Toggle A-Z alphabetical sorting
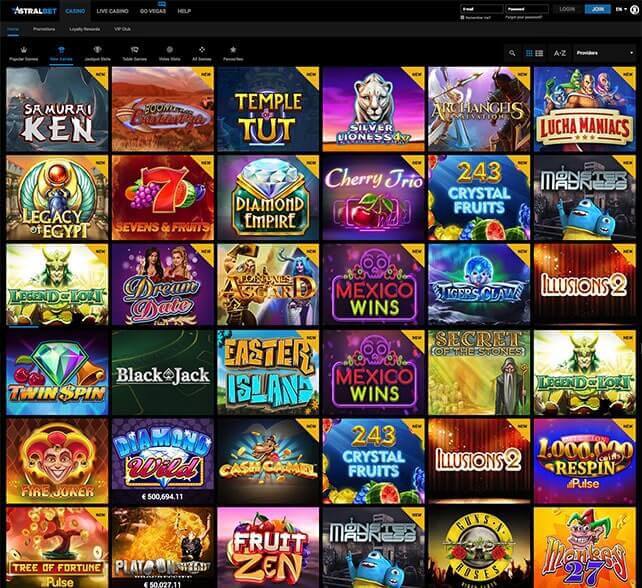642x588 pixels. [x=560, y=53]
